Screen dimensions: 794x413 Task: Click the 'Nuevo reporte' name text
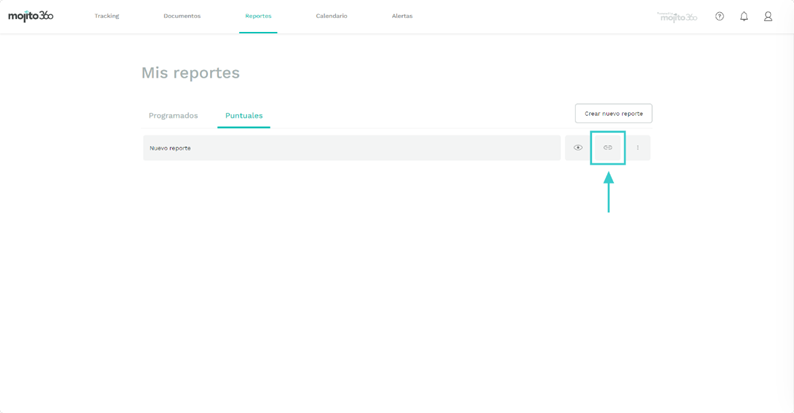coord(170,148)
